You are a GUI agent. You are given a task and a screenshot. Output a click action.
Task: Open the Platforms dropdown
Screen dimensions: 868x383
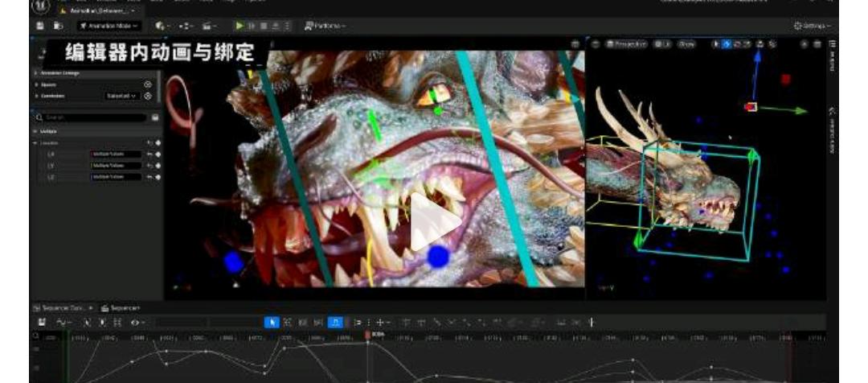coord(325,26)
